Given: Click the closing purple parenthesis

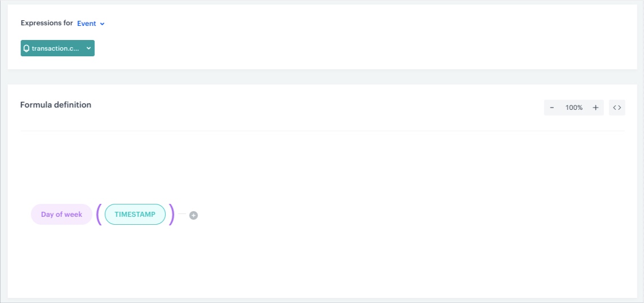Looking at the screenshot, I should pos(172,215).
